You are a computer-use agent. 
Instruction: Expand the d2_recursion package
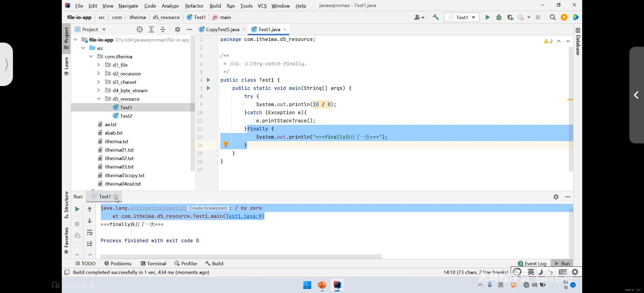tap(99, 74)
